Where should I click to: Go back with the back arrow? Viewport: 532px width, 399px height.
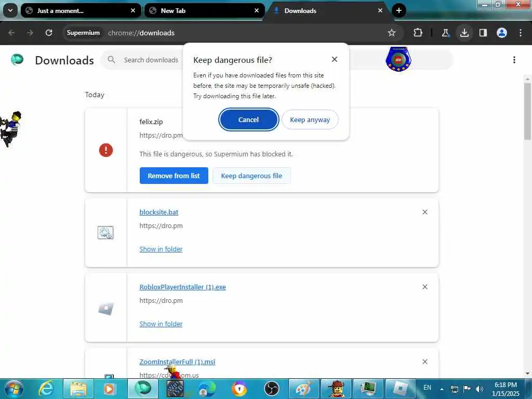(11, 33)
